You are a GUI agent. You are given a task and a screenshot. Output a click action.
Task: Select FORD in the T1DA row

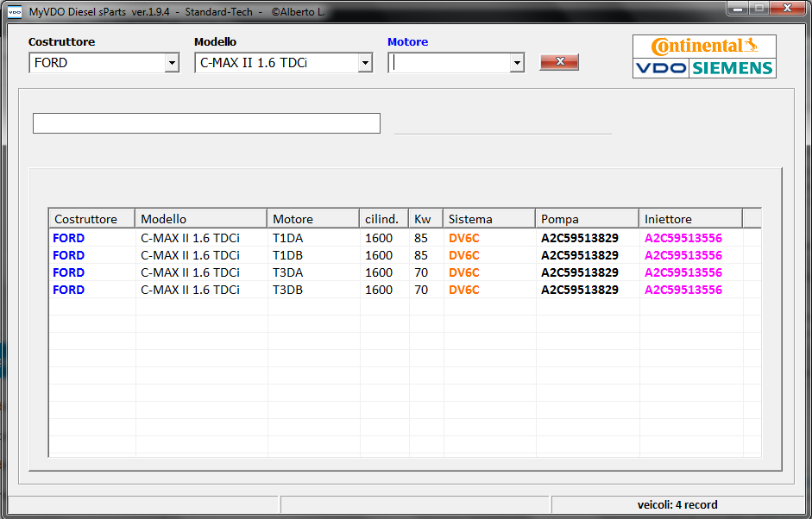(68, 238)
